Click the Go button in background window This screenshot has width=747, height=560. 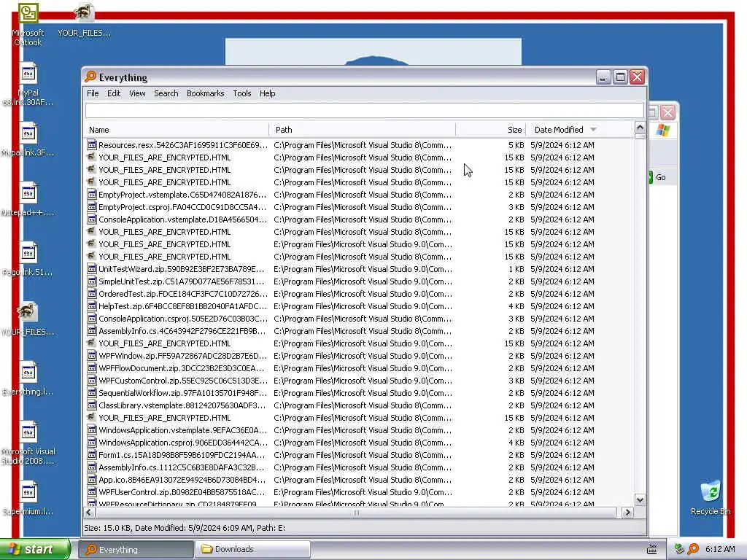tap(660, 177)
